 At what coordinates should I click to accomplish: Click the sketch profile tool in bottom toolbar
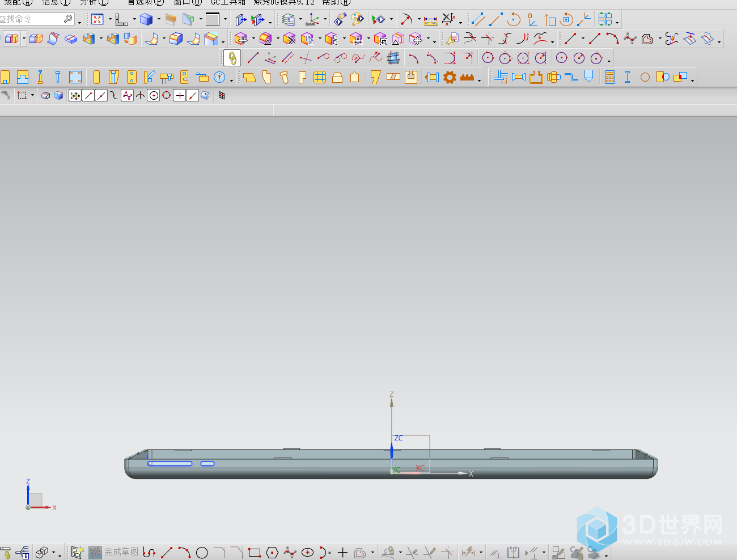point(149,553)
